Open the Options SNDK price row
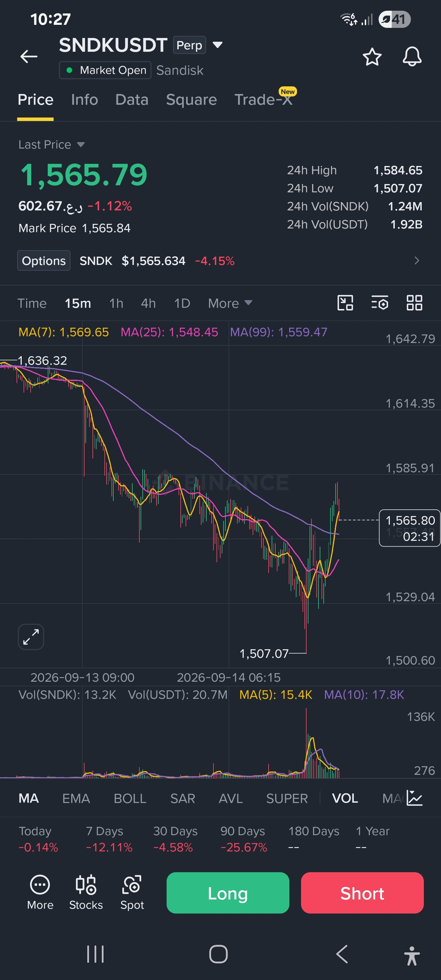Image resolution: width=441 pixels, height=980 pixels. (x=220, y=261)
